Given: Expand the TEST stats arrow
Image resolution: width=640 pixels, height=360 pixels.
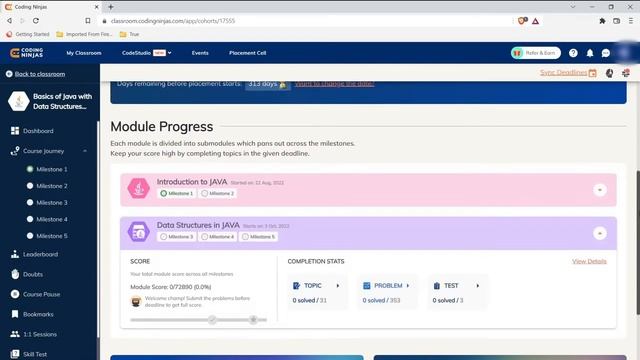Looking at the screenshot, I should (478, 286).
